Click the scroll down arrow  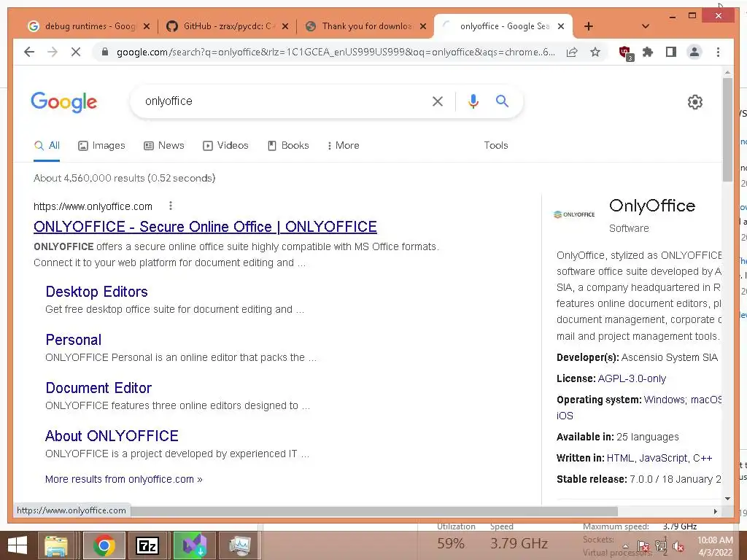pyautogui.click(x=727, y=499)
